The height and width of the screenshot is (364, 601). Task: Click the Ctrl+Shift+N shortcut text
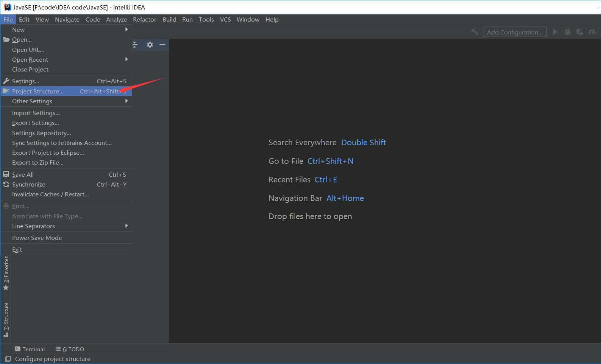[330, 161]
